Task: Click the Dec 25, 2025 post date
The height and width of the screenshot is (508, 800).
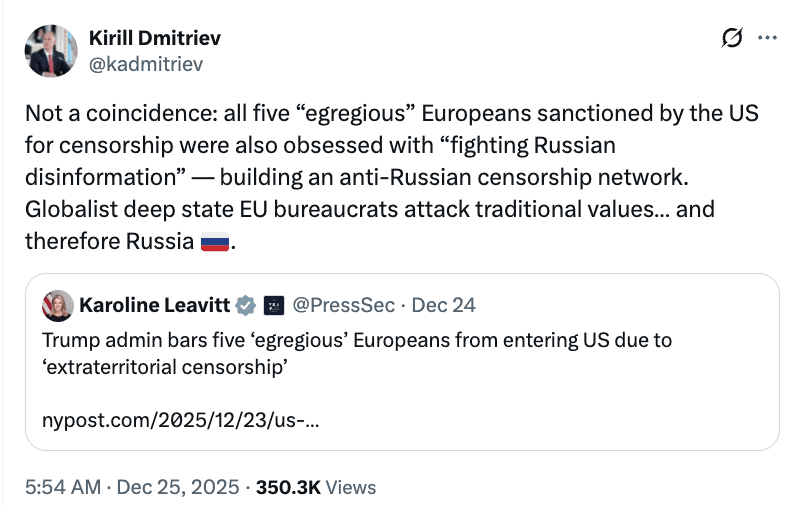Action: [x=178, y=487]
